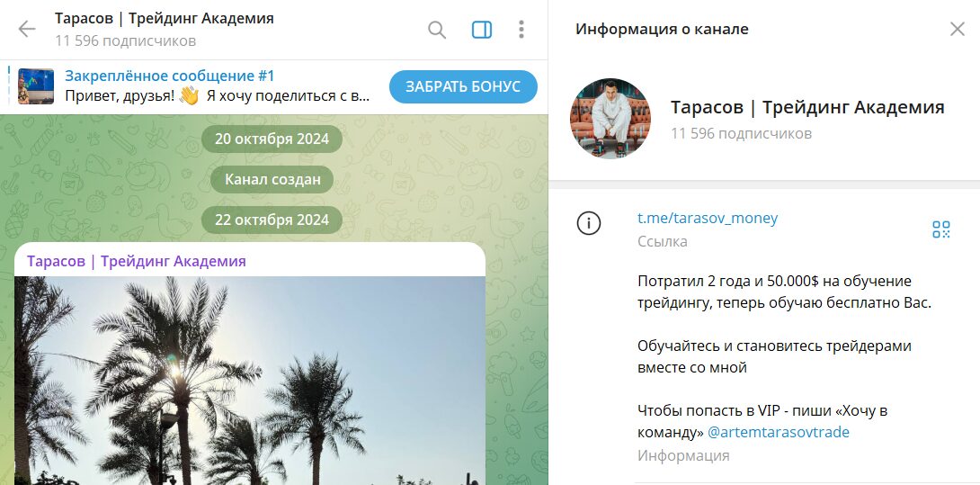980x485 pixels.
Task: Click the channel title in chat header
Action: click(x=164, y=19)
